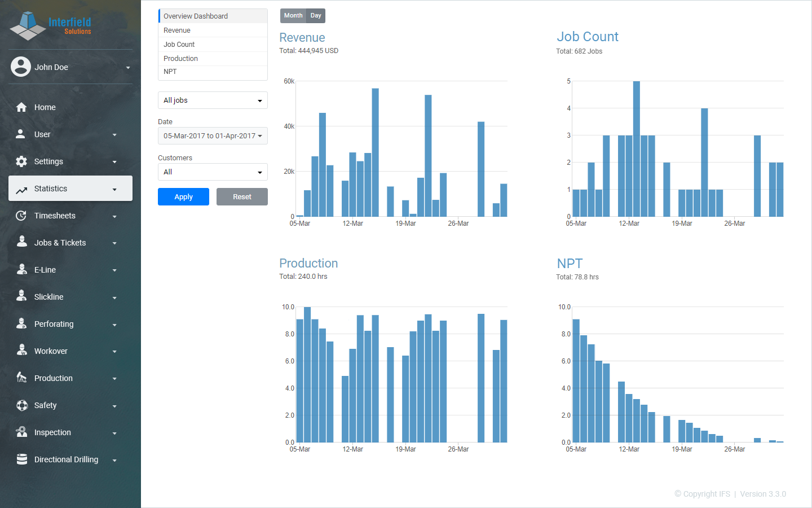Click the Production pumpjack icon
Screen dimensions: 812x508
tap(21, 377)
